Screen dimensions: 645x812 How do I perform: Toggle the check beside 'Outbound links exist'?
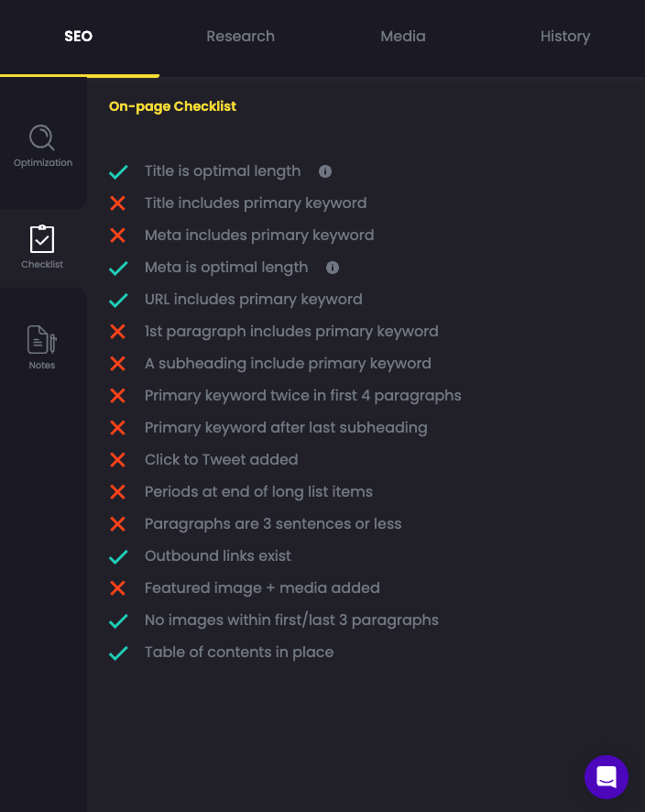point(118,555)
